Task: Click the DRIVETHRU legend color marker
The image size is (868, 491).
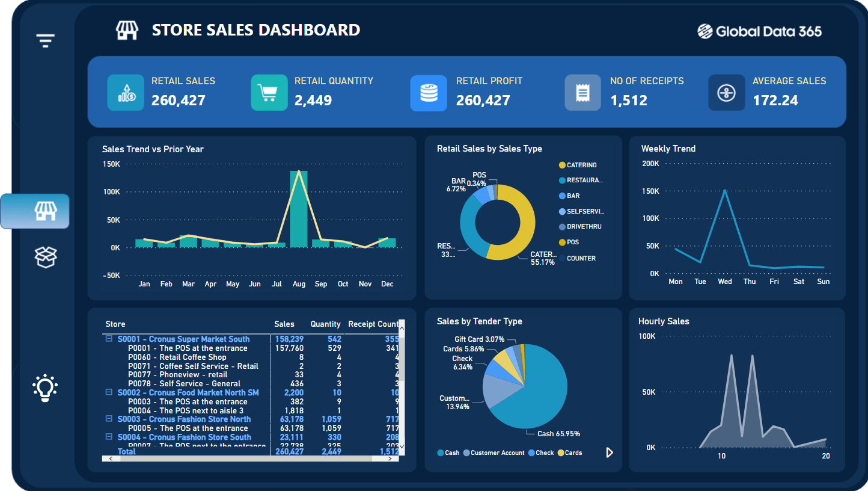Action: [562, 227]
